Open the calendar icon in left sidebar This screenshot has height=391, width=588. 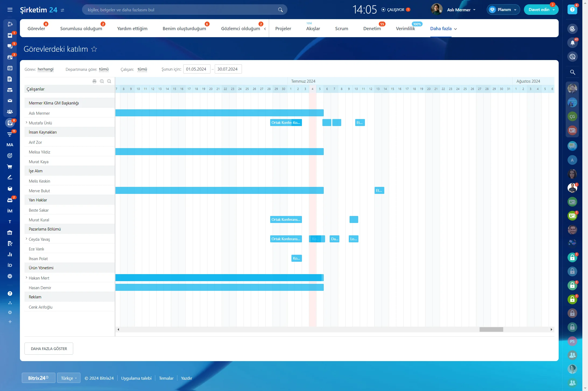tap(10, 68)
